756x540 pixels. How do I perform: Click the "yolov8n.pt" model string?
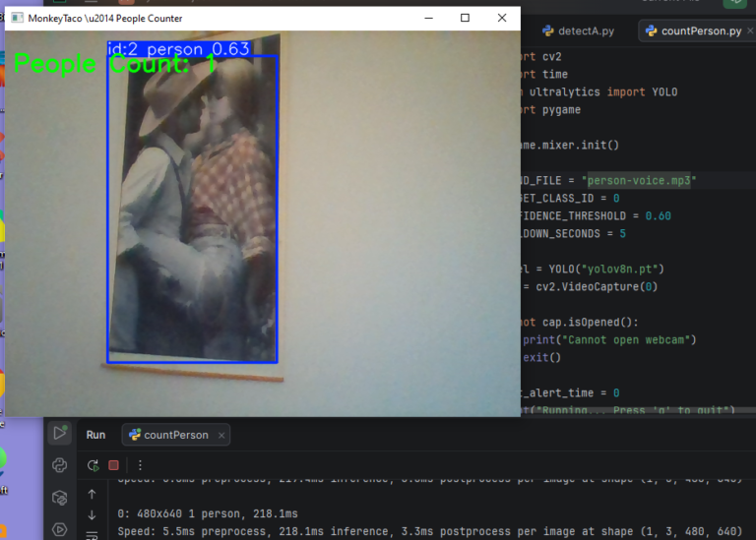click(x=619, y=269)
